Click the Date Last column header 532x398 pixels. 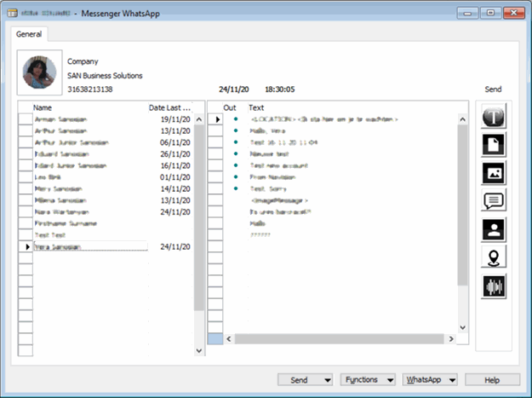(170, 107)
